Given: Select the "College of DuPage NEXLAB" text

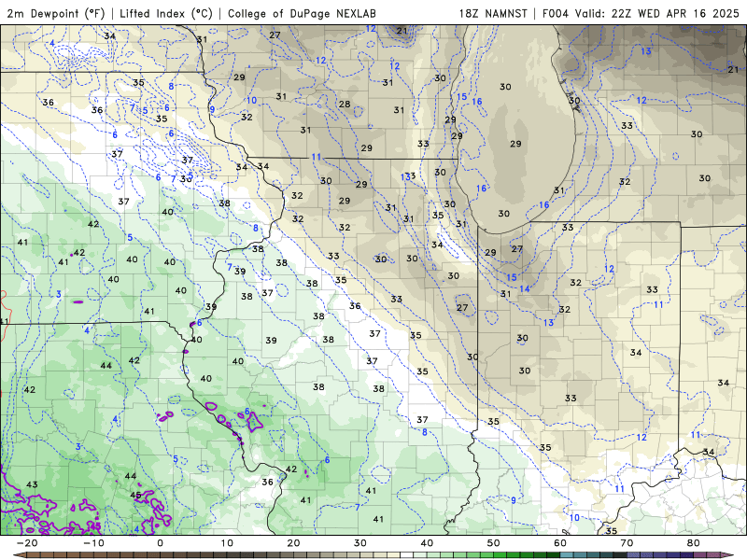Looking at the screenshot, I should (302, 13).
